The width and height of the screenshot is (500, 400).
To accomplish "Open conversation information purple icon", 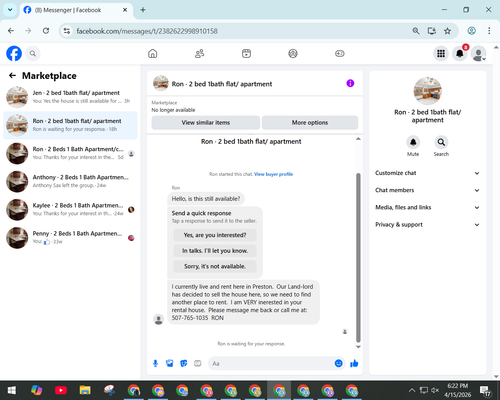I will pyautogui.click(x=350, y=83).
